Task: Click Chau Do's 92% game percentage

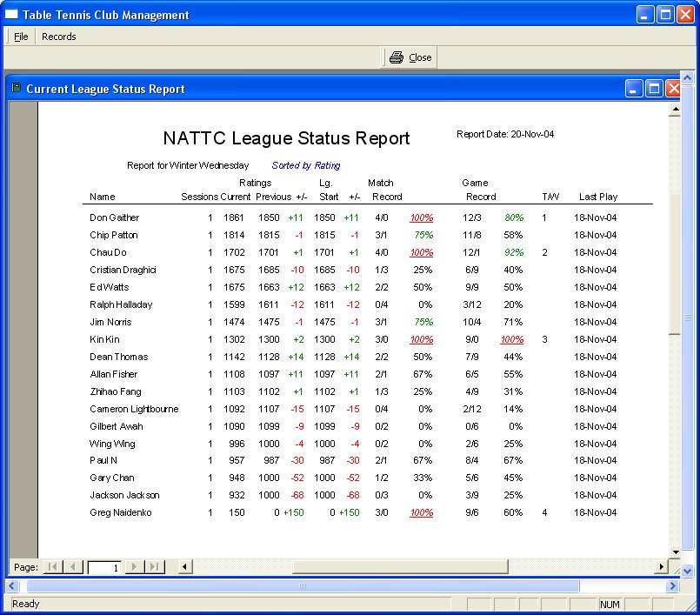Action: pos(514,252)
